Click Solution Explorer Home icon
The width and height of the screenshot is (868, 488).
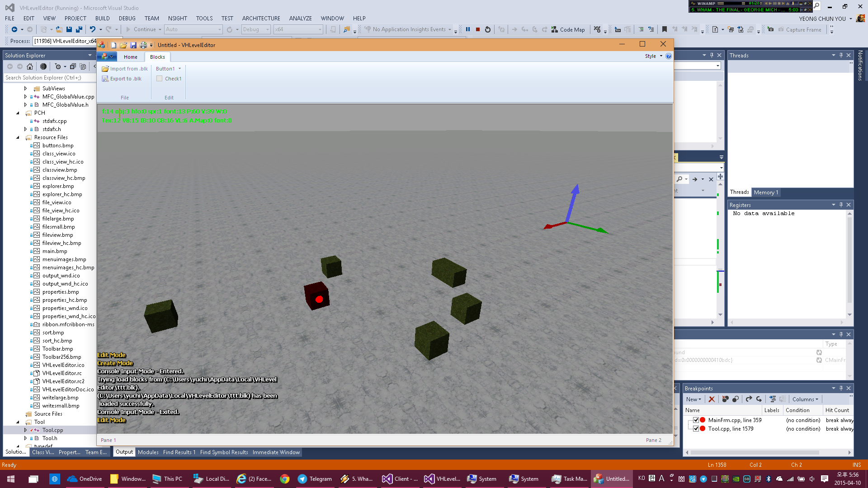pos(30,66)
